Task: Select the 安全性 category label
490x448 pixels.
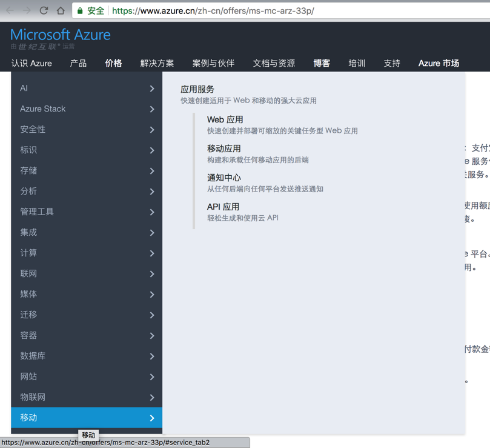Action: coord(33,130)
